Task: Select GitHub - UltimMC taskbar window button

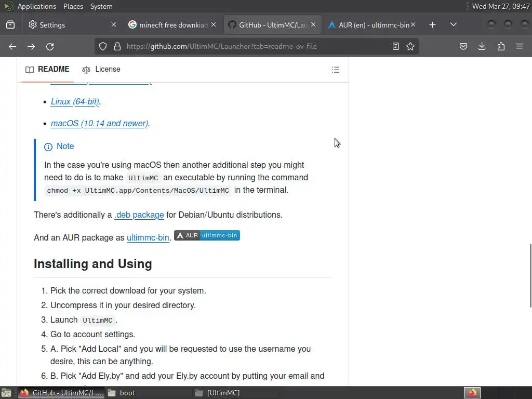Action: pos(61,393)
